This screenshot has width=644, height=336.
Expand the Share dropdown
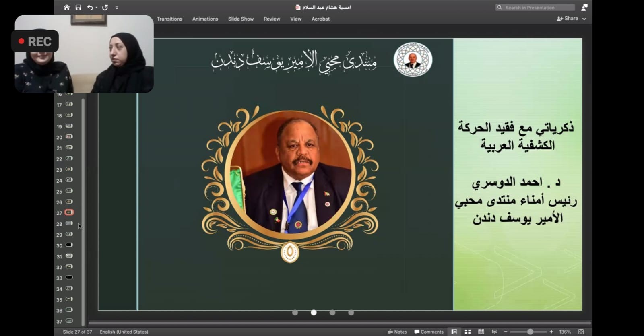point(584,19)
